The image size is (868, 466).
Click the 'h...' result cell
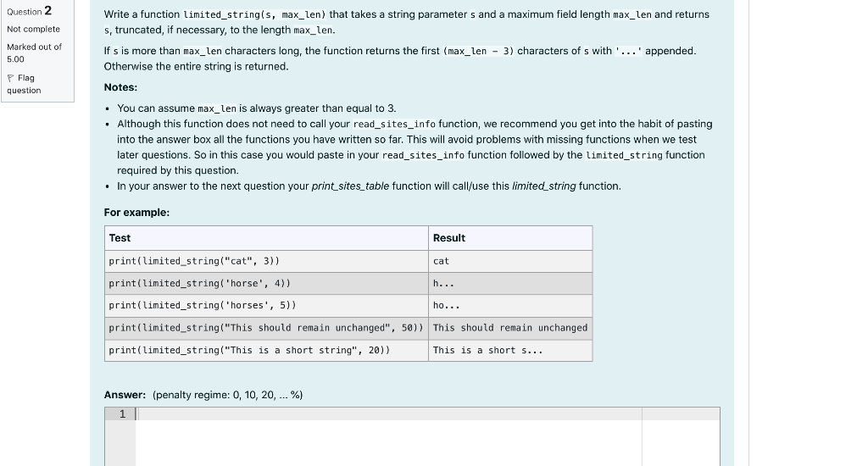coord(510,283)
